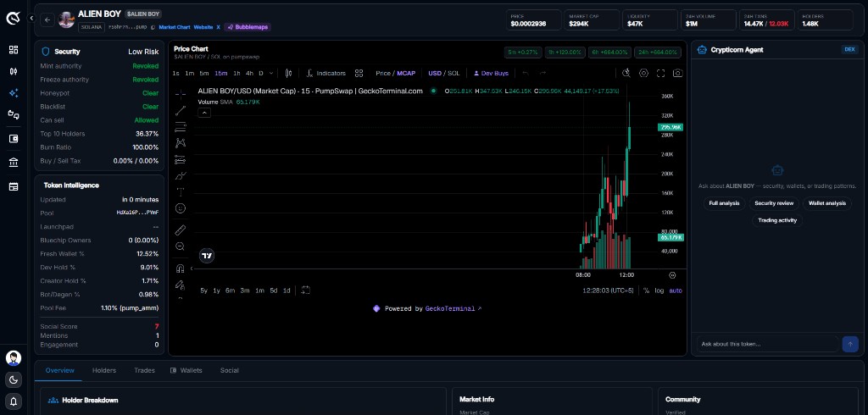Open the token Website link
Viewport: 868px width, 415px height.
coord(203,27)
